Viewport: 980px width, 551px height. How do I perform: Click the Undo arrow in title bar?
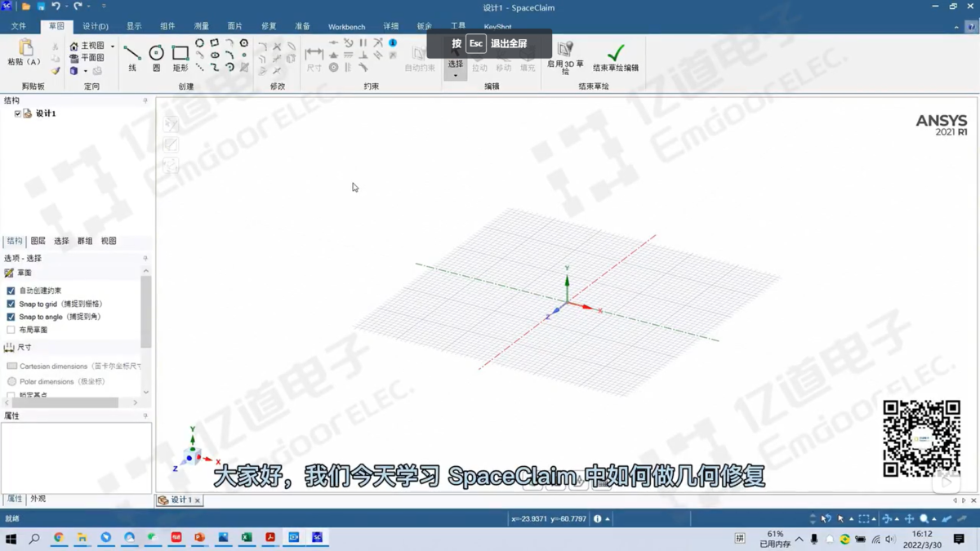click(56, 7)
